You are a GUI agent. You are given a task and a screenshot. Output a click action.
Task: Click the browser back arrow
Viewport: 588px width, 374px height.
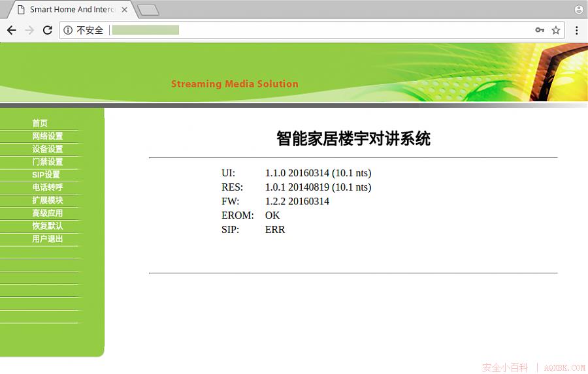click(x=12, y=31)
